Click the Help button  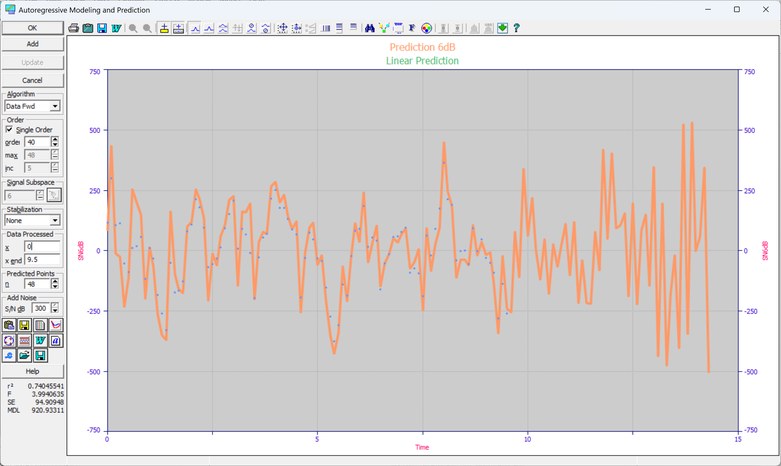coord(32,371)
